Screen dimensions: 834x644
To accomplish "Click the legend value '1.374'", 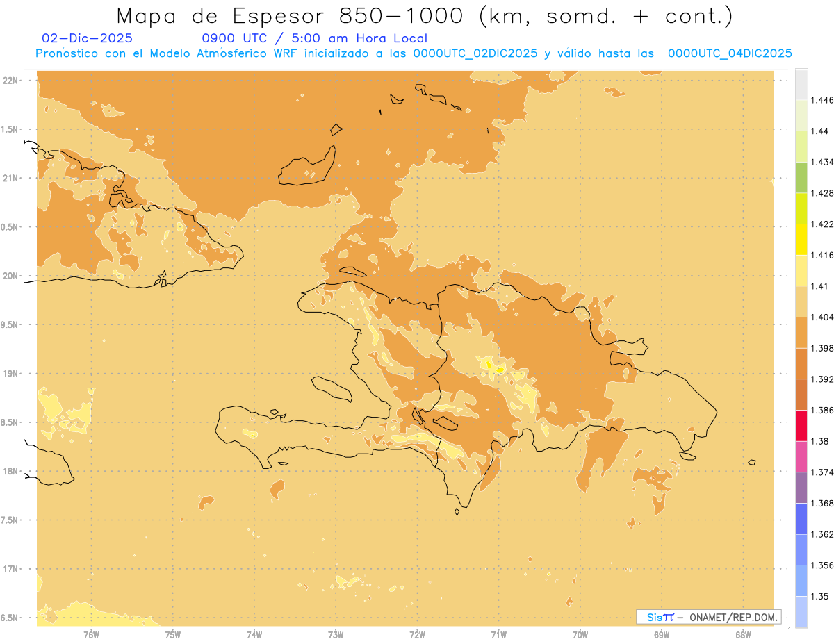I will (822, 472).
